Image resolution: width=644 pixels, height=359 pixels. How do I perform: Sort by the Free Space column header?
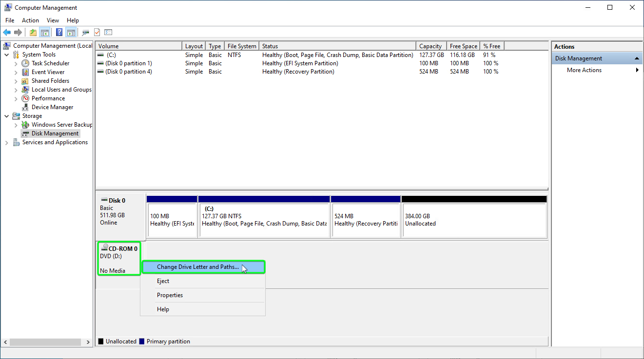tap(463, 46)
